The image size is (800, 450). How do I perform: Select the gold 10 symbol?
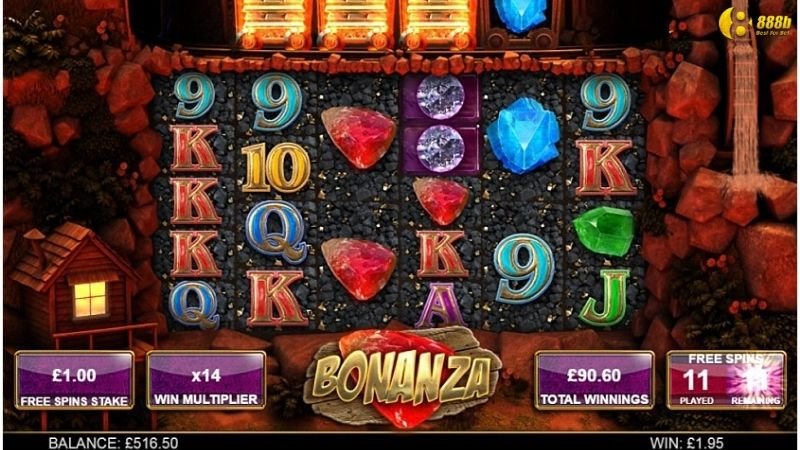click(276, 166)
